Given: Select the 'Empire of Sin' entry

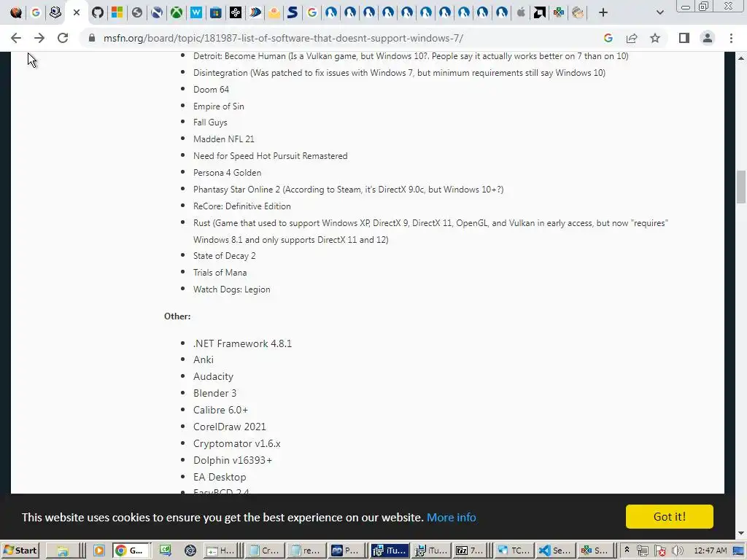Looking at the screenshot, I should pyautogui.click(x=219, y=106).
